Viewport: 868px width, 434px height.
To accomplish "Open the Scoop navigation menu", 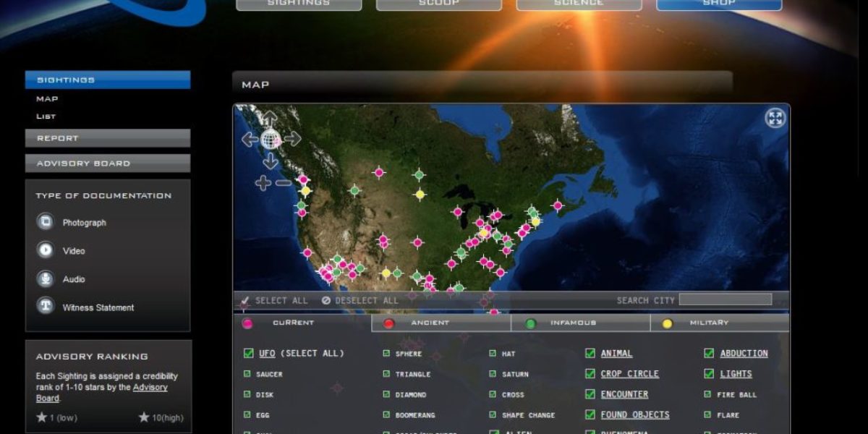I will pos(438,4).
